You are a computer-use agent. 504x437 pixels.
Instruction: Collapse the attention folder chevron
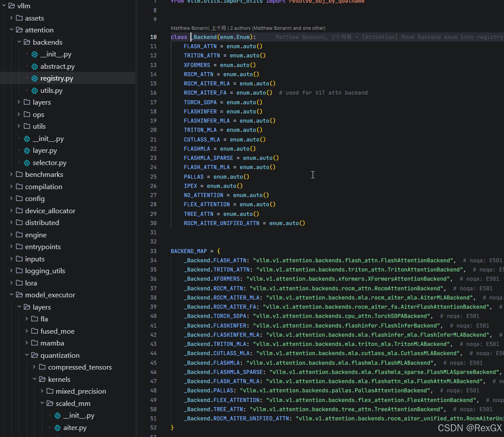click(11, 30)
